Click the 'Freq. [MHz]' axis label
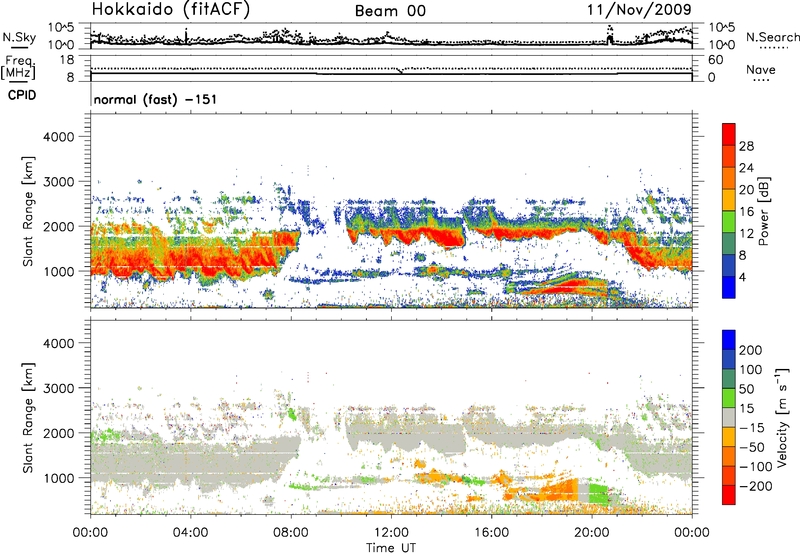 pos(19,67)
